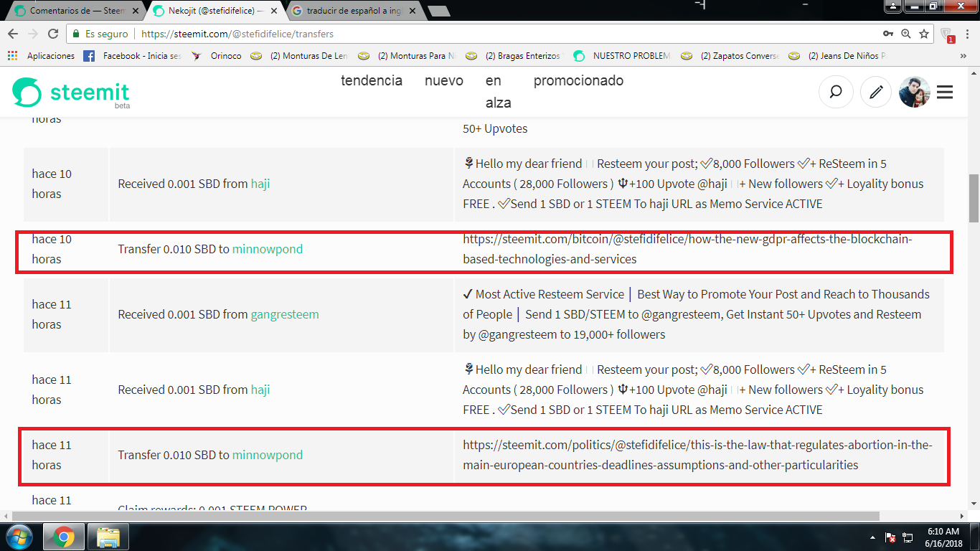
Task: Click the Steemit logo
Action: pyautogui.click(x=71, y=93)
